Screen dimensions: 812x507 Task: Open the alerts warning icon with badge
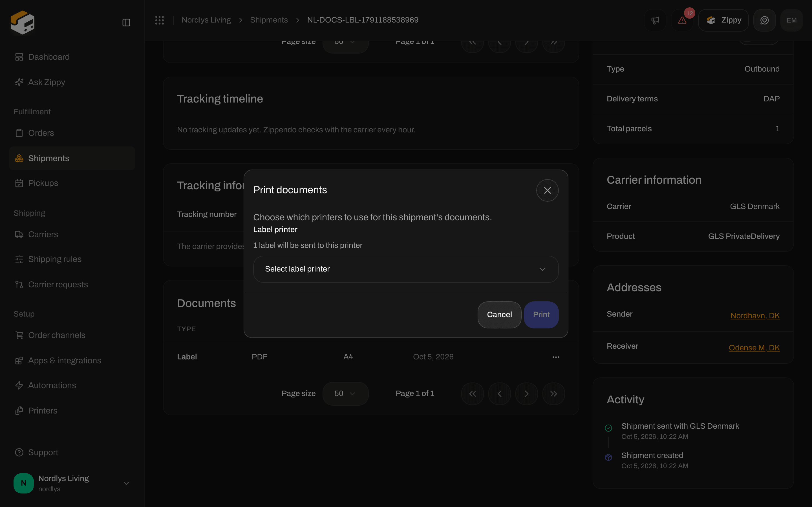(683, 20)
